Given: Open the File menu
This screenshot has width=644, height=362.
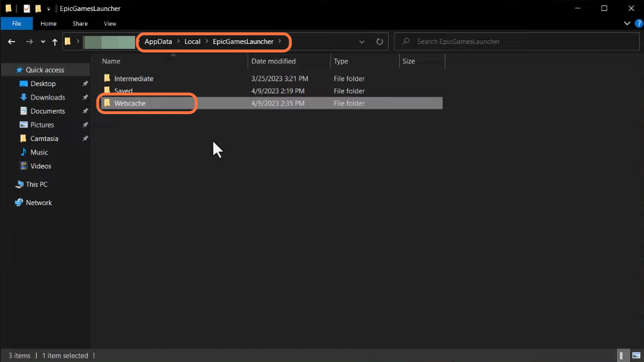Looking at the screenshot, I should point(16,23).
